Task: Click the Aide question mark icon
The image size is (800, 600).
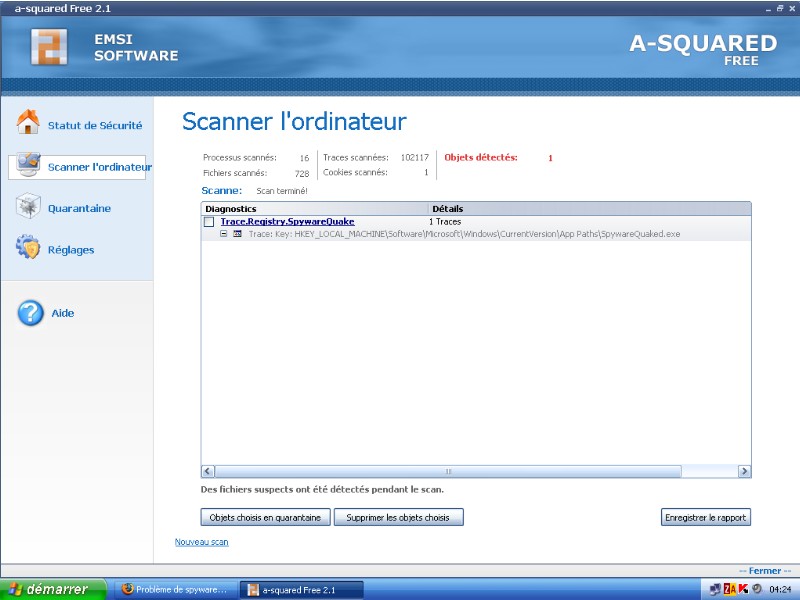Action: click(31, 313)
